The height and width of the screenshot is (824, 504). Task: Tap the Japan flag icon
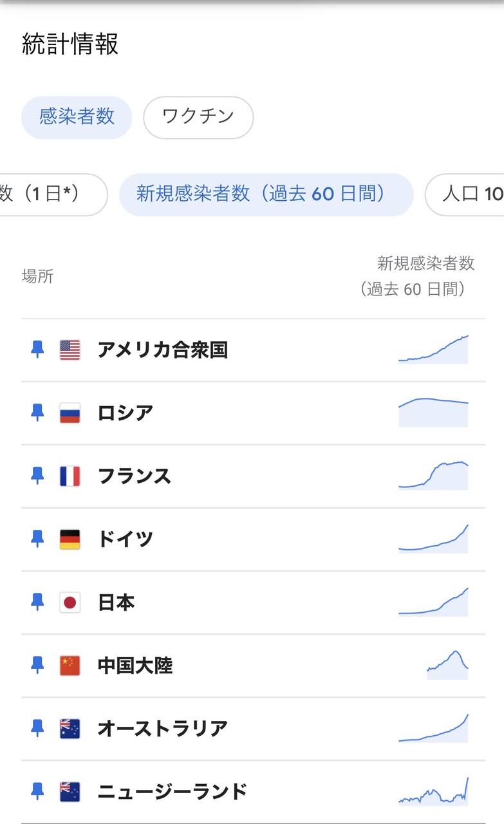(70, 603)
